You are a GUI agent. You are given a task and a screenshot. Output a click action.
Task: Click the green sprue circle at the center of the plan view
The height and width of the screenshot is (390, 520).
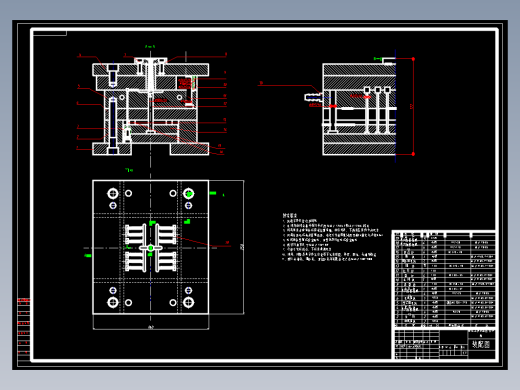[151, 248]
